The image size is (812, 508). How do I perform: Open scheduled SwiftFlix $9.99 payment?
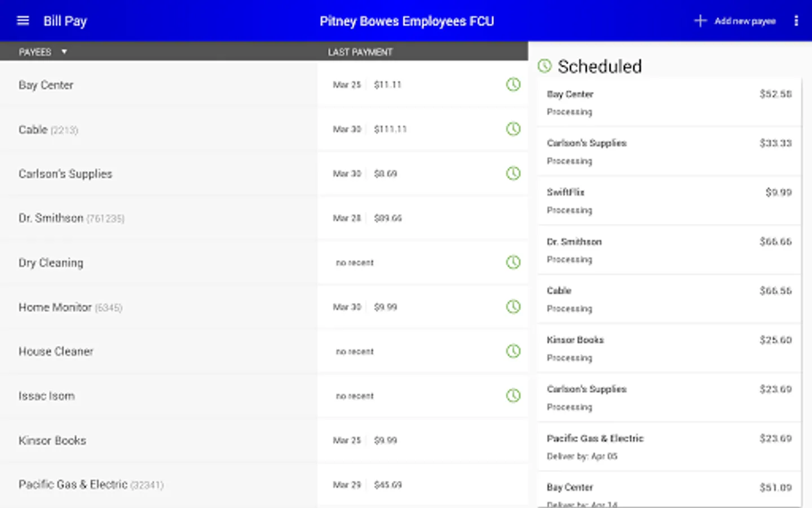click(669, 201)
